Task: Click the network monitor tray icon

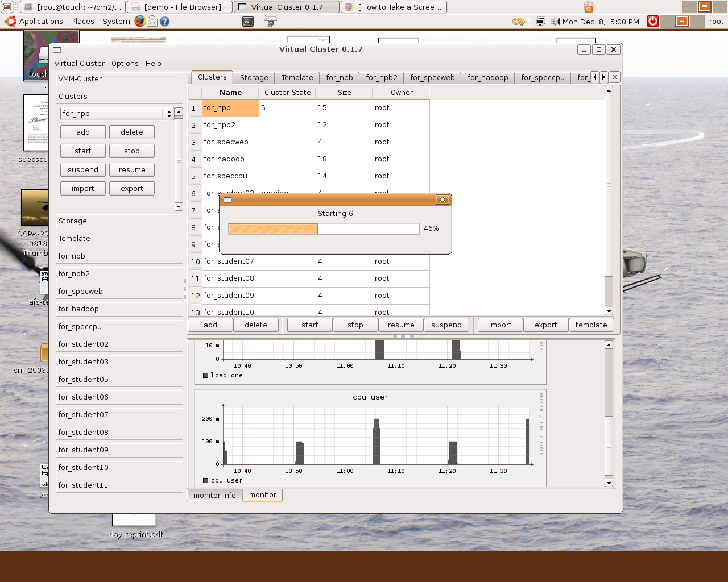Action: 540,22
